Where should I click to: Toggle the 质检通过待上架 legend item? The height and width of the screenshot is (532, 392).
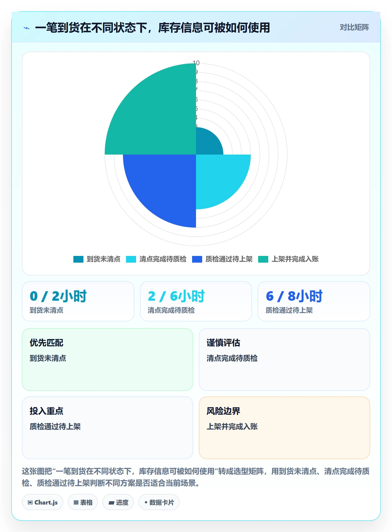point(222,259)
